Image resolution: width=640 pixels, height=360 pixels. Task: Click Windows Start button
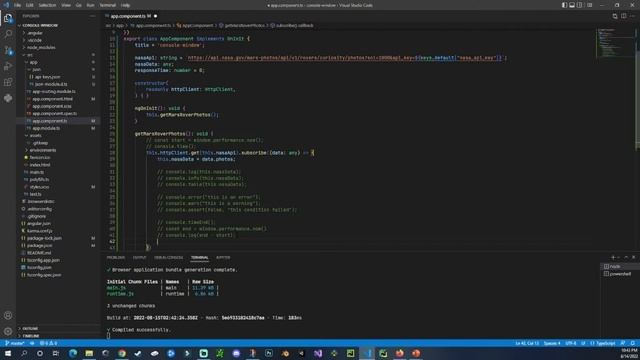(x=8, y=353)
